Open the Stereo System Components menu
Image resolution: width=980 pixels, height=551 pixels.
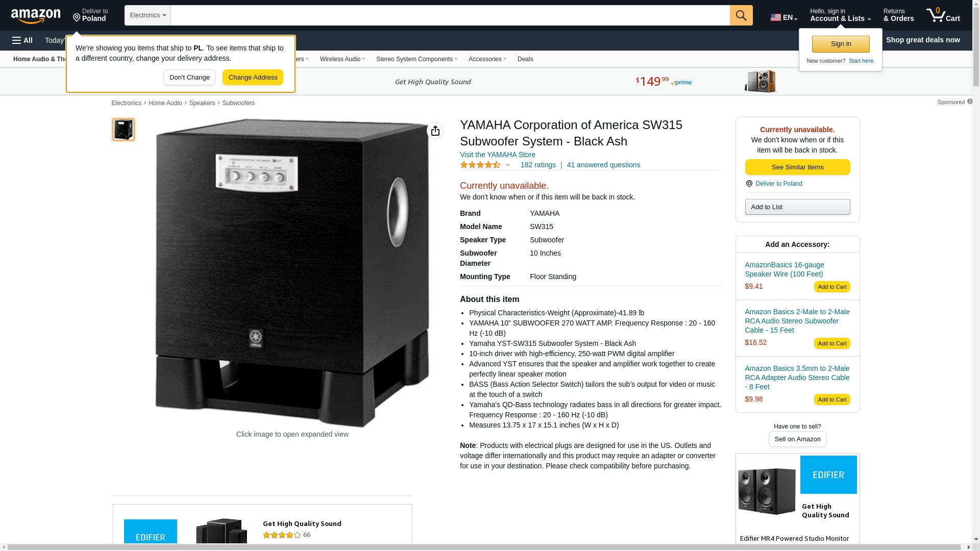[x=416, y=59]
